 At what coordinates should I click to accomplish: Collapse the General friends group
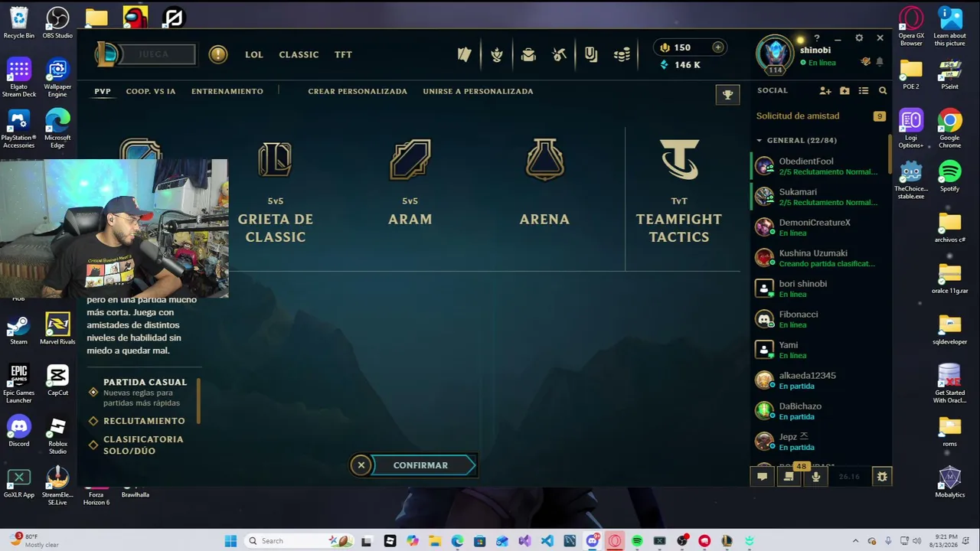(x=759, y=141)
